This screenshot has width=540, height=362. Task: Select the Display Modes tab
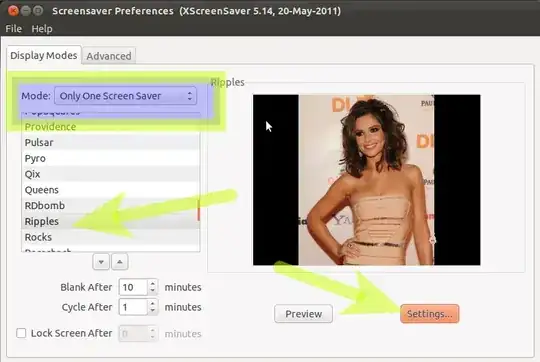point(44,55)
